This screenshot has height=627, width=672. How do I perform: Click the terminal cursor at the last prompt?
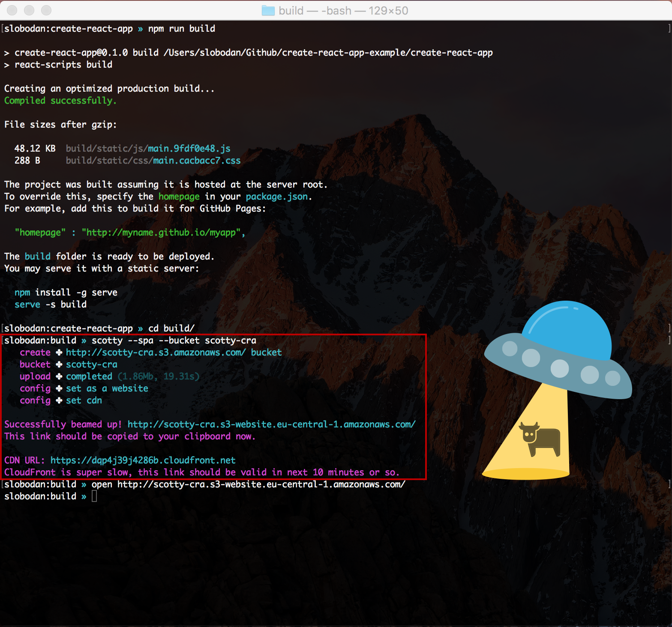tap(94, 496)
